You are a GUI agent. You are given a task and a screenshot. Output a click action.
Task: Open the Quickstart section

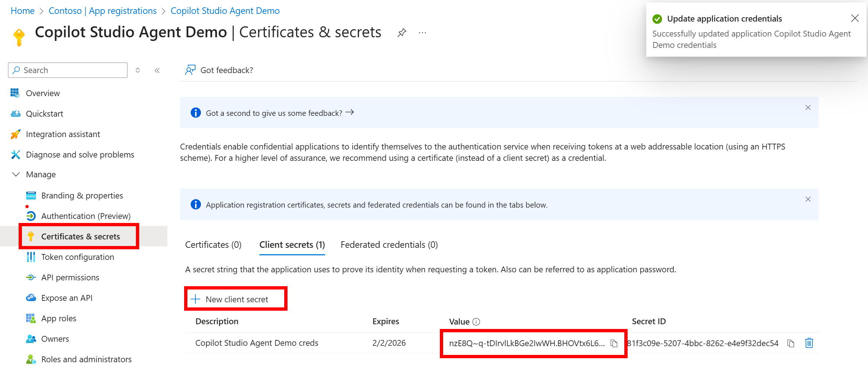pos(45,113)
